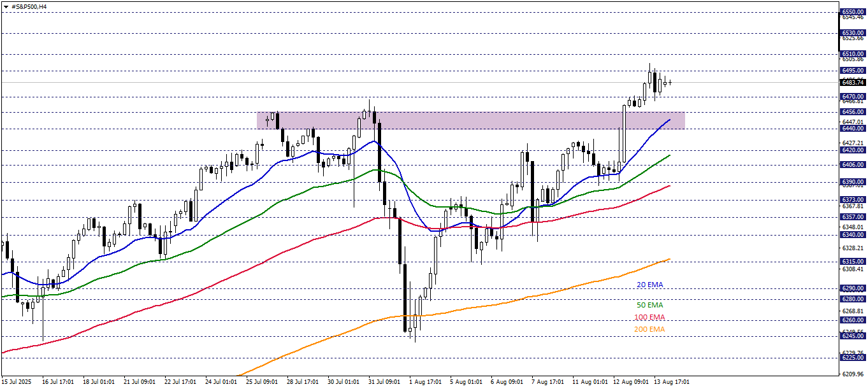Click the 24 Jul 01:01 time label
Viewport: 868px width, 389px height.
[x=221, y=382]
